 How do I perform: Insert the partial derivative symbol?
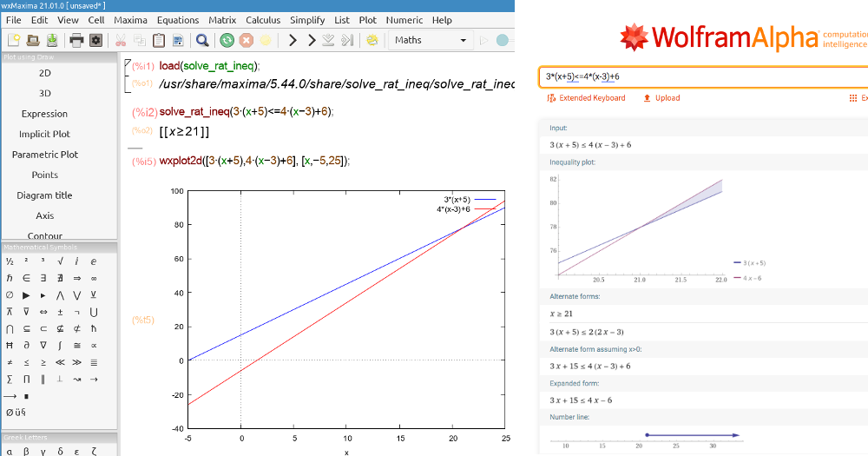pyautogui.click(x=26, y=345)
